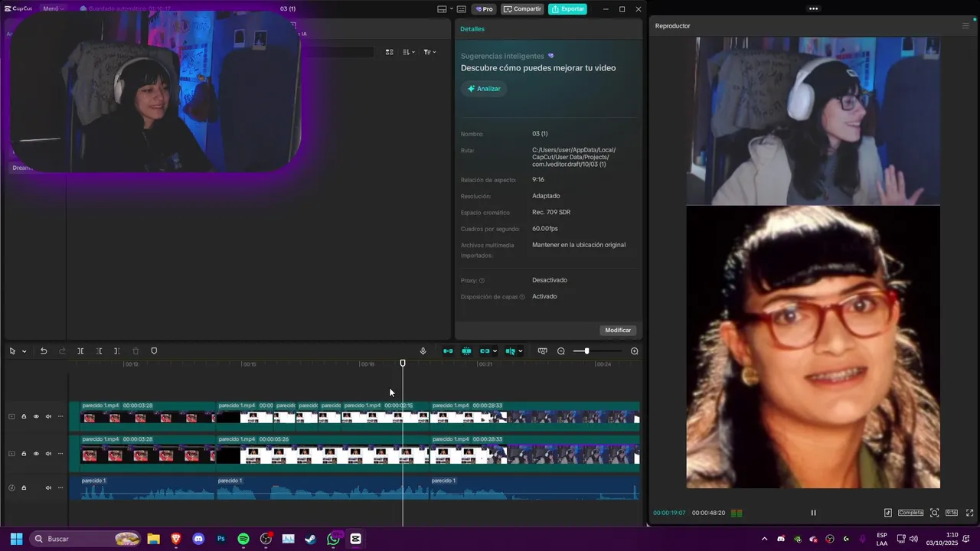Select the pointer selection tool
Image resolution: width=980 pixels, height=551 pixels.
coord(12,351)
